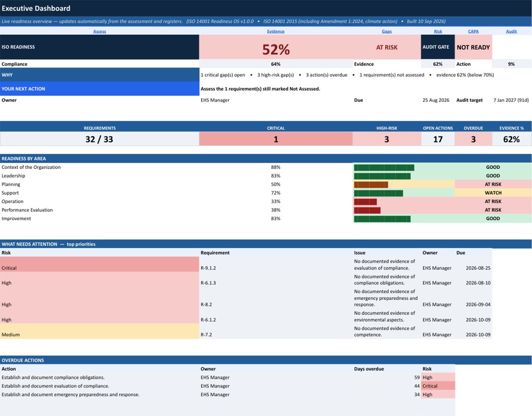
Task: Select the Evidence % KPI showing 62%
Action: click(x=512, y=139)
